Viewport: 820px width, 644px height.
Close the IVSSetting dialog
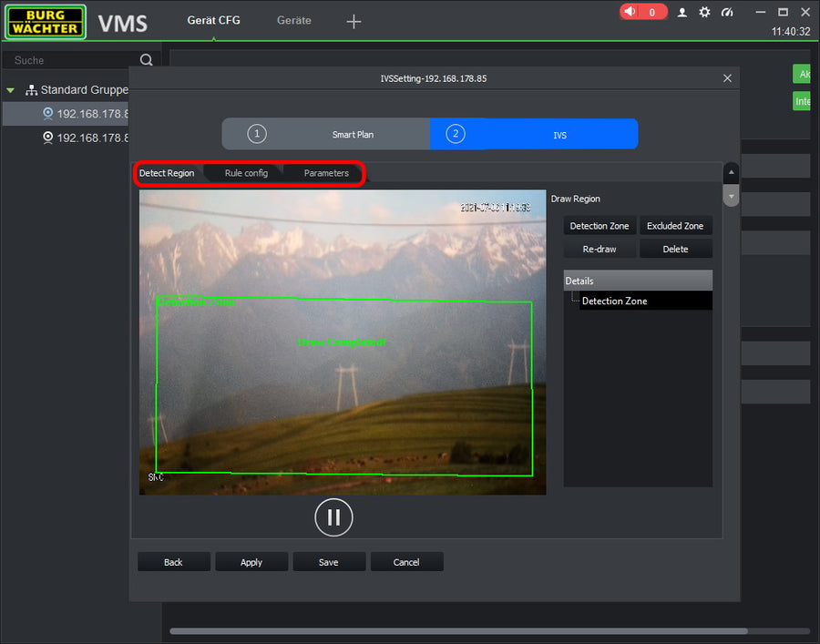point(727,78)
